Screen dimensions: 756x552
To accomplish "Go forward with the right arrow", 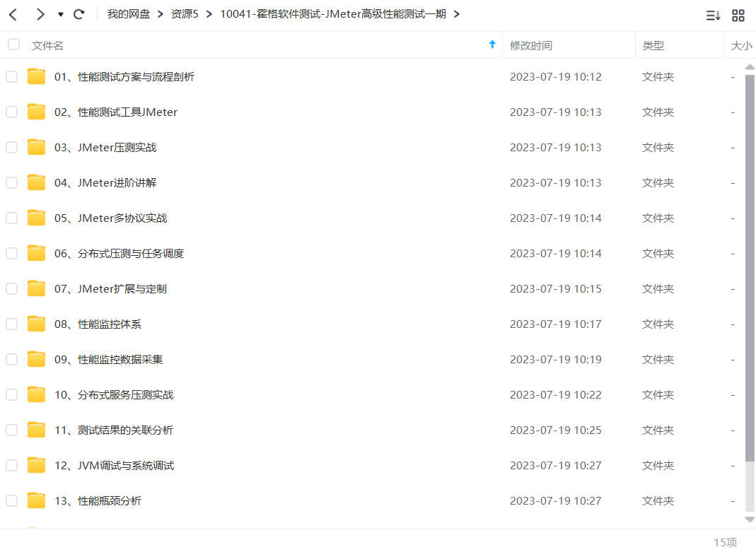I will [40, 14].
